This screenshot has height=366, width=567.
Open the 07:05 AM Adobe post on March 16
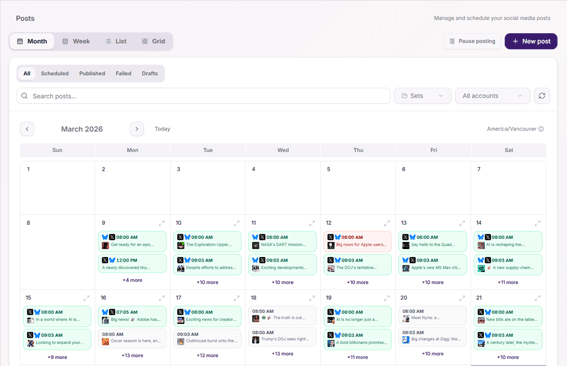[x=132, y=316]
